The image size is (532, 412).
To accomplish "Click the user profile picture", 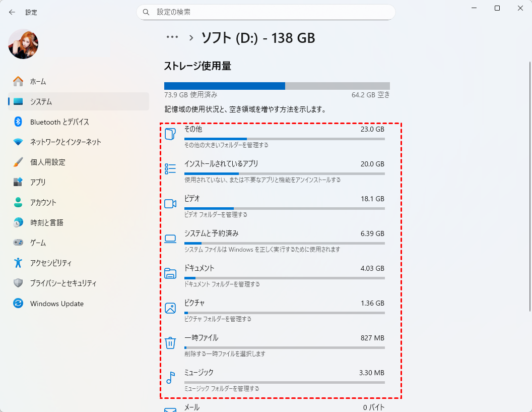I will coord(23,44).
